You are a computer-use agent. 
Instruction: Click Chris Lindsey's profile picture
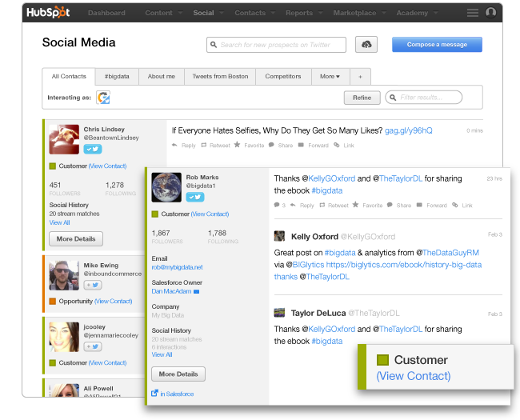tap(64, 139)
